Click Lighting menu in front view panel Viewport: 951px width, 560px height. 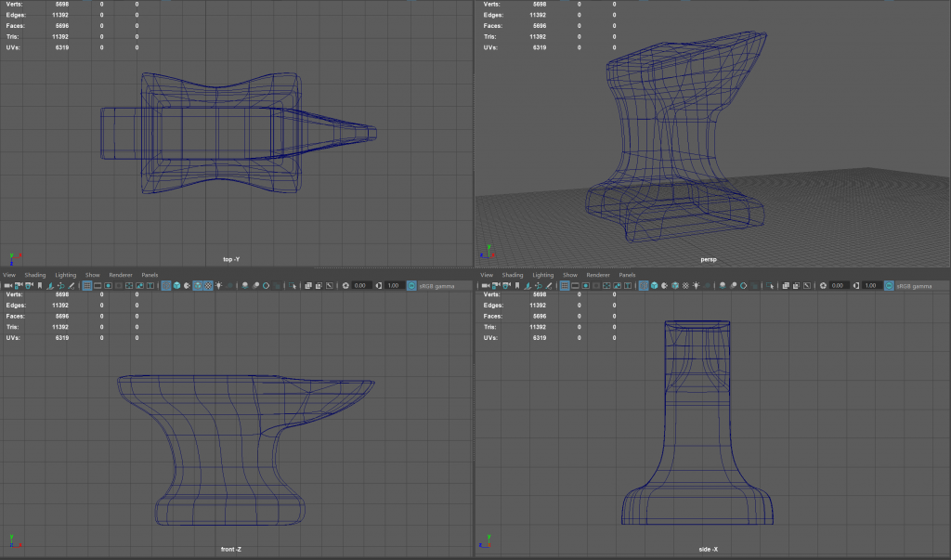click(66, 276)
